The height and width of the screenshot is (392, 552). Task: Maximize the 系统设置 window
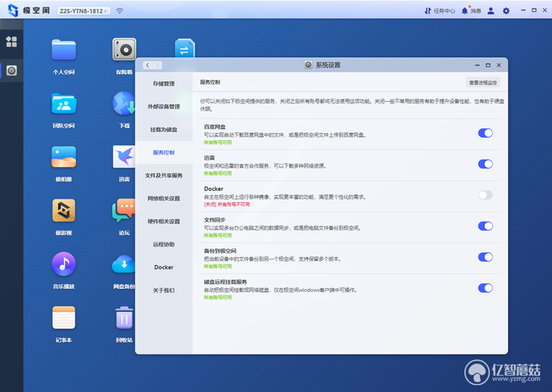click(x=488, y=65)
